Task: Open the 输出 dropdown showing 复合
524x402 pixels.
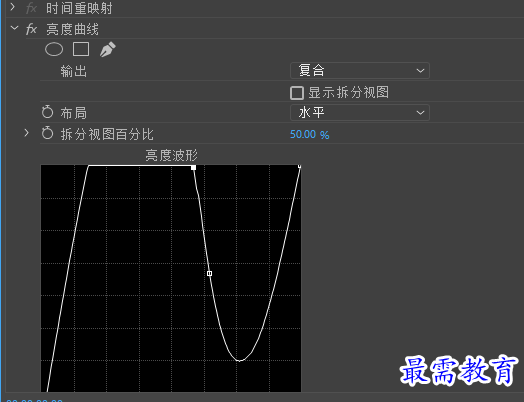Action: [360, 71]
